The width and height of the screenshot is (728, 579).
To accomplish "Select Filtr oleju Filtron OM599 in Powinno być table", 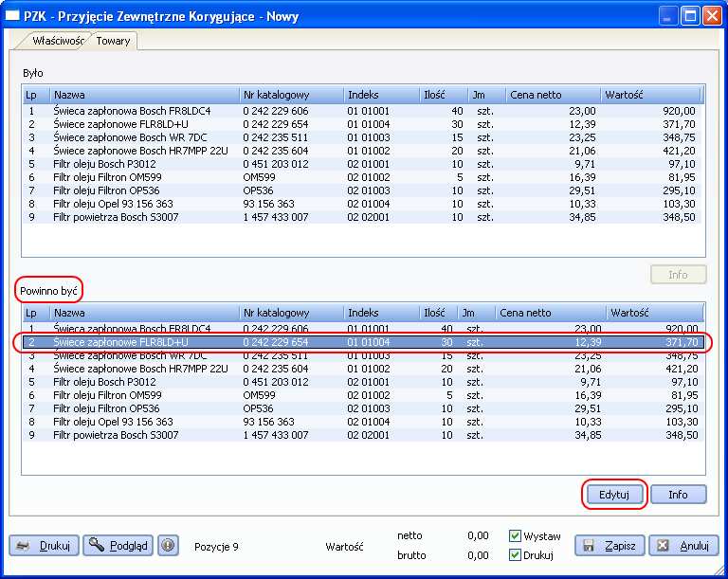I will point(364,395).
